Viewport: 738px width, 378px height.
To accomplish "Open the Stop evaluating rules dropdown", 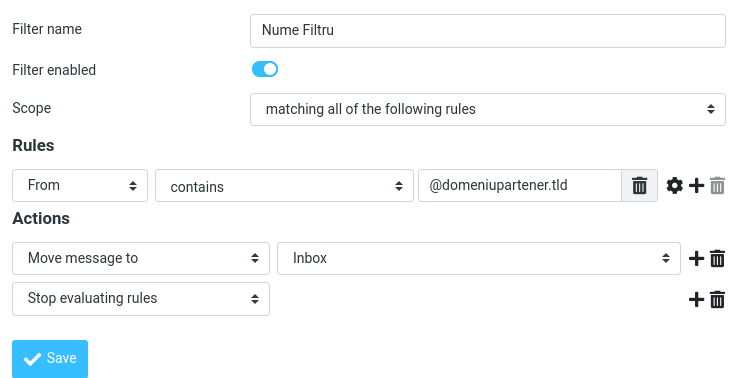I will tap(141, 299).
